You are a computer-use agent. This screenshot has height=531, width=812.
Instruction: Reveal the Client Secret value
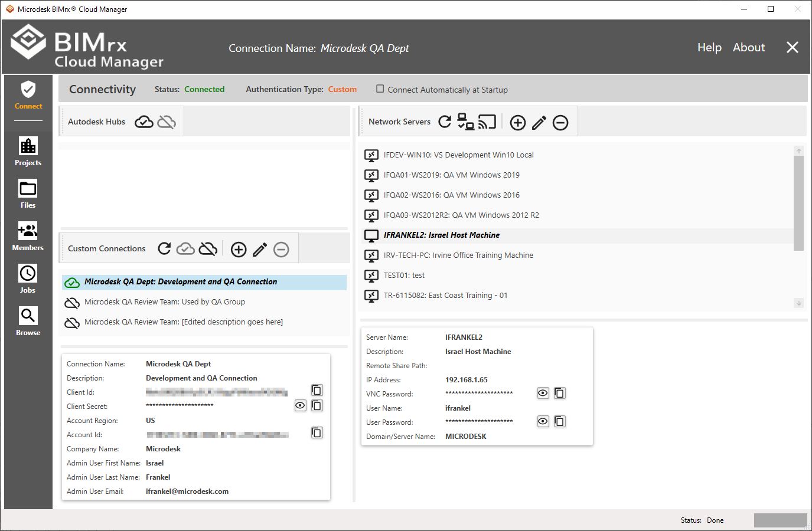coord(300,405)
